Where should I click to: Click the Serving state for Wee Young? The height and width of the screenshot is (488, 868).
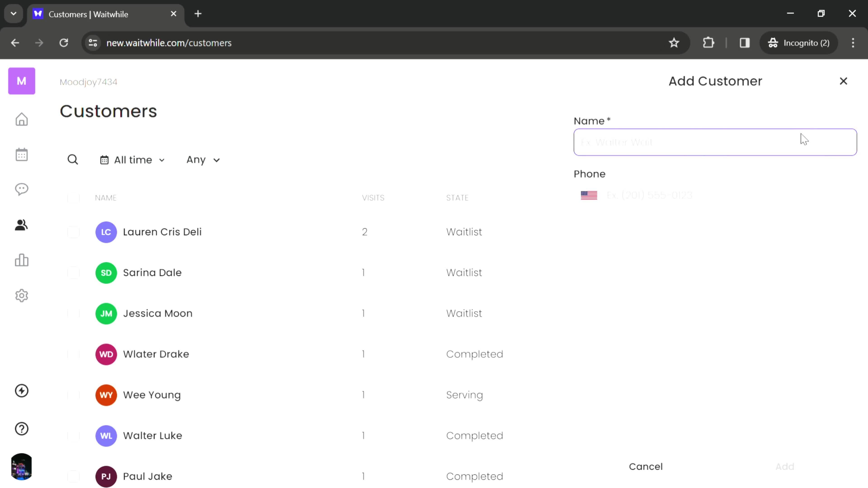coord(464,395)
